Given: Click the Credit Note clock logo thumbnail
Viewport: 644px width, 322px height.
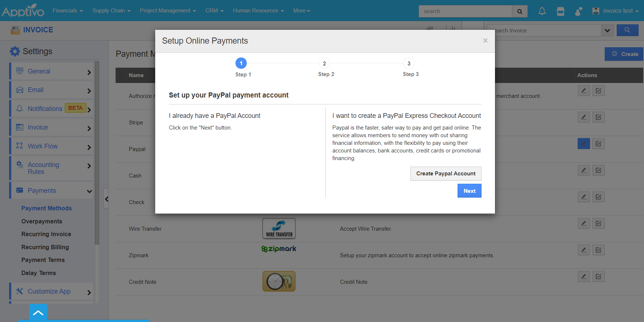Looking at the screenshot, I should (279, 281).
